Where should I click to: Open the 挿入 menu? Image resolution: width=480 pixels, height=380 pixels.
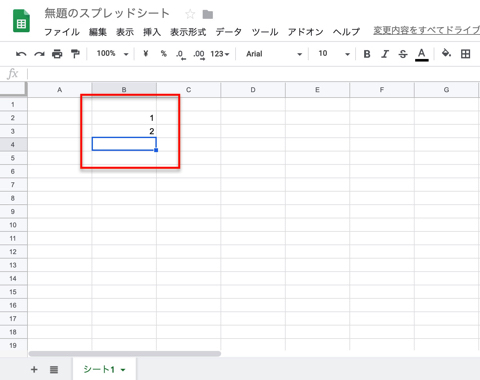[152, 32]
